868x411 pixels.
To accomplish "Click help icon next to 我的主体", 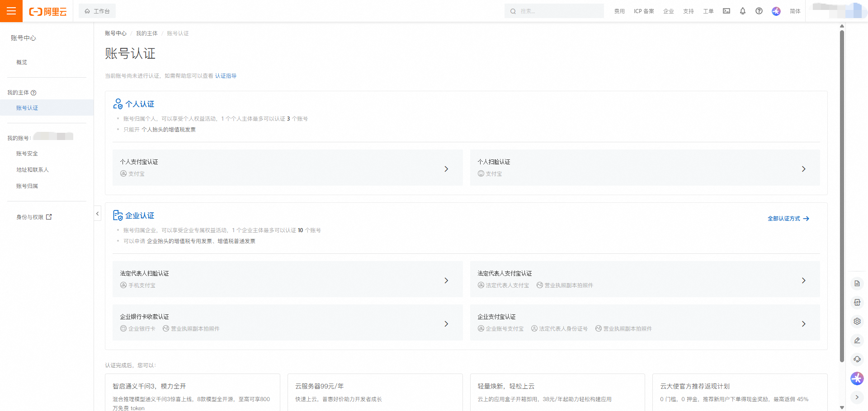I will 33,93.
